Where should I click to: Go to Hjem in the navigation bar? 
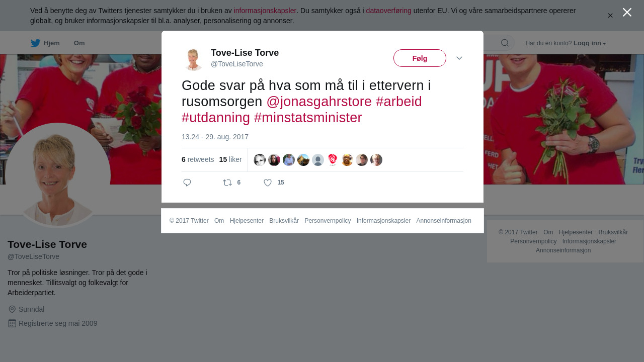[52, 43]
